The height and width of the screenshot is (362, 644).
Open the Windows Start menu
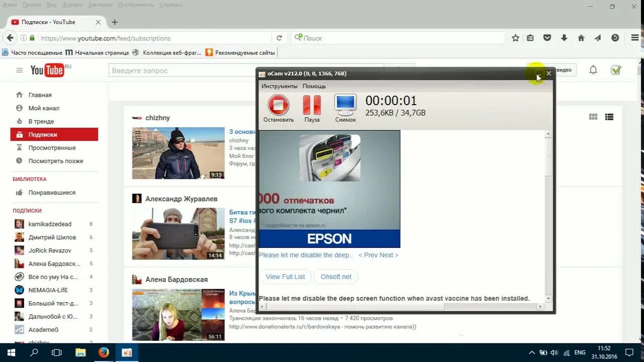11,352
